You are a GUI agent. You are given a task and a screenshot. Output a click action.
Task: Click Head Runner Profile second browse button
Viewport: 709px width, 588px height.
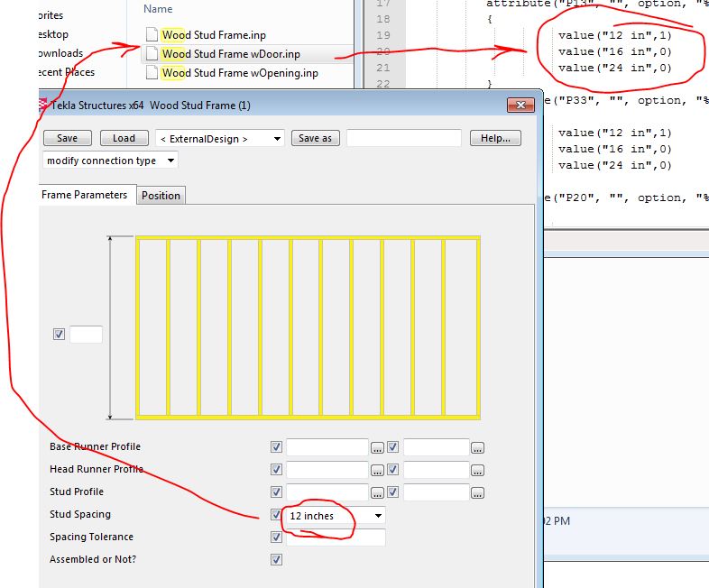477,470
